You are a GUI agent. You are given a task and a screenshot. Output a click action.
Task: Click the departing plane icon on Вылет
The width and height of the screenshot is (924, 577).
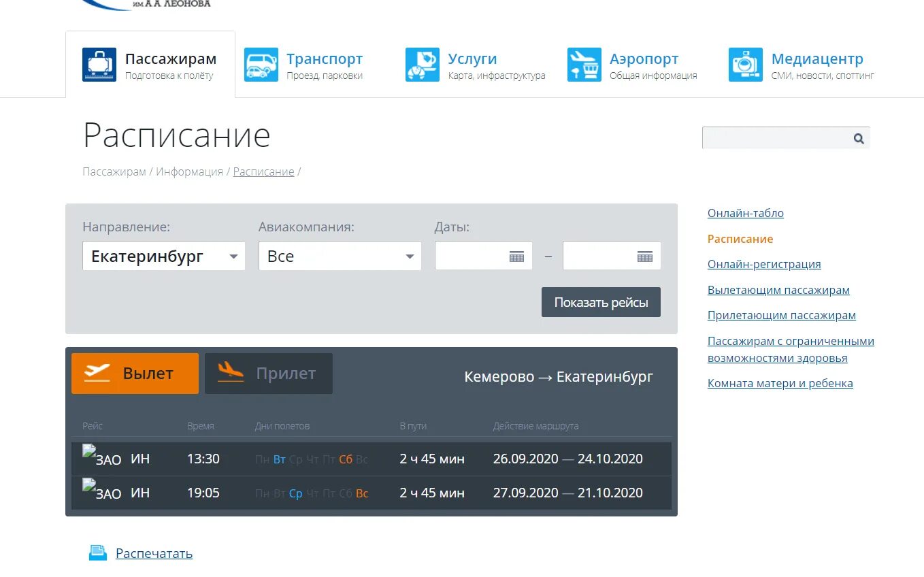97,373
